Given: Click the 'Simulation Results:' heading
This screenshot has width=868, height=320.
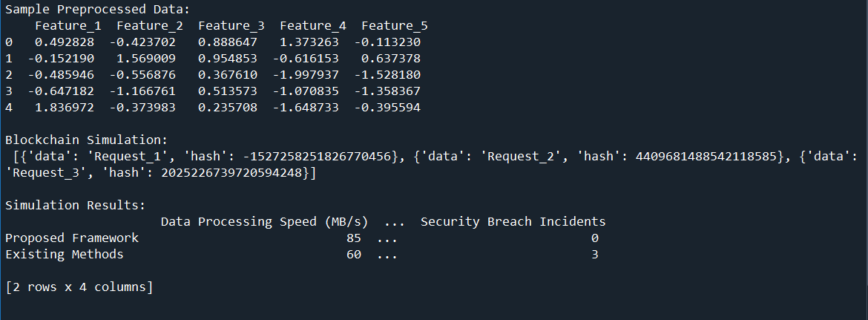Looking at the screenshot, I should [x=75, y=206].
